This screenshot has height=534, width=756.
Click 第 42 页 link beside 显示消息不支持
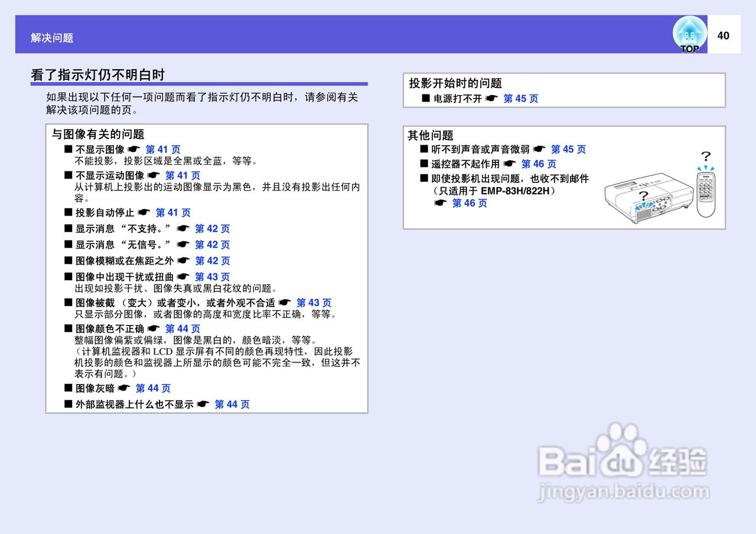(x=213, y=229)
